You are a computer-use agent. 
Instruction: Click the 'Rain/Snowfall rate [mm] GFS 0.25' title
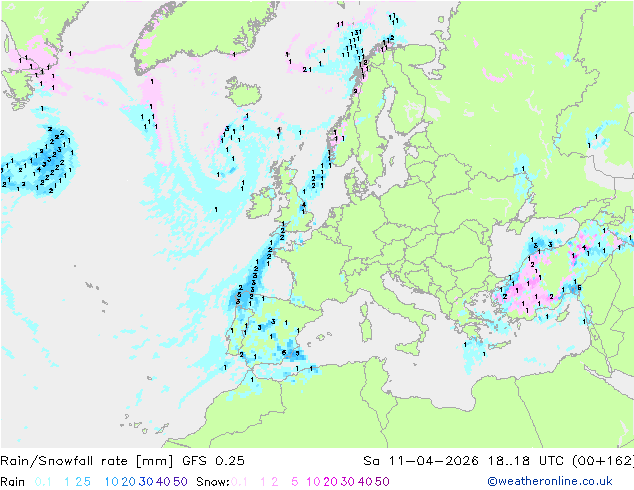point(122,460)
